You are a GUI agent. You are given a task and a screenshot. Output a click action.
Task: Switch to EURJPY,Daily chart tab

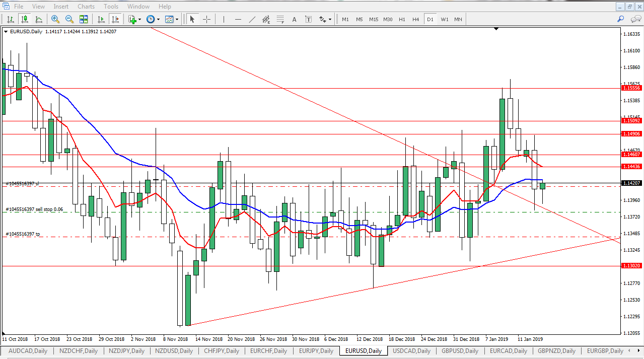click(317, 351)
